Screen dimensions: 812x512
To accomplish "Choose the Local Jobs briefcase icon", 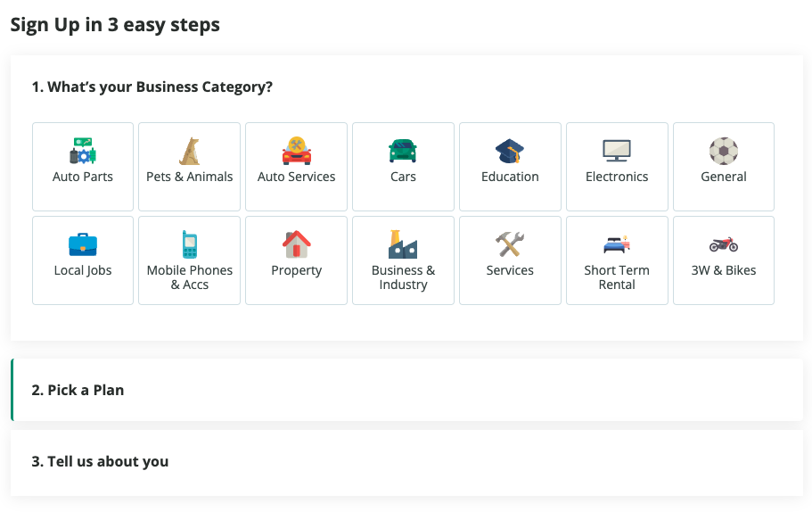I will (83, 244).
